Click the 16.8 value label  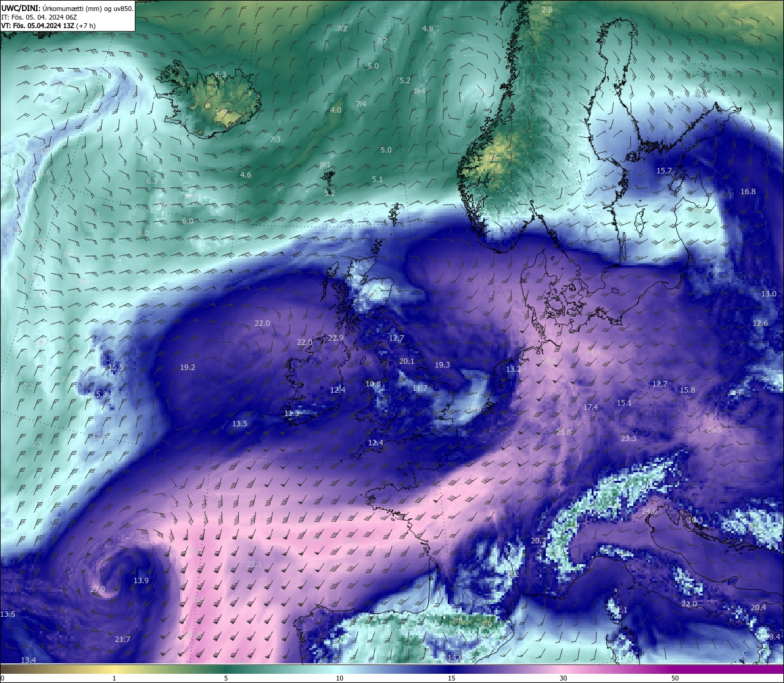(x=748, y=192)
